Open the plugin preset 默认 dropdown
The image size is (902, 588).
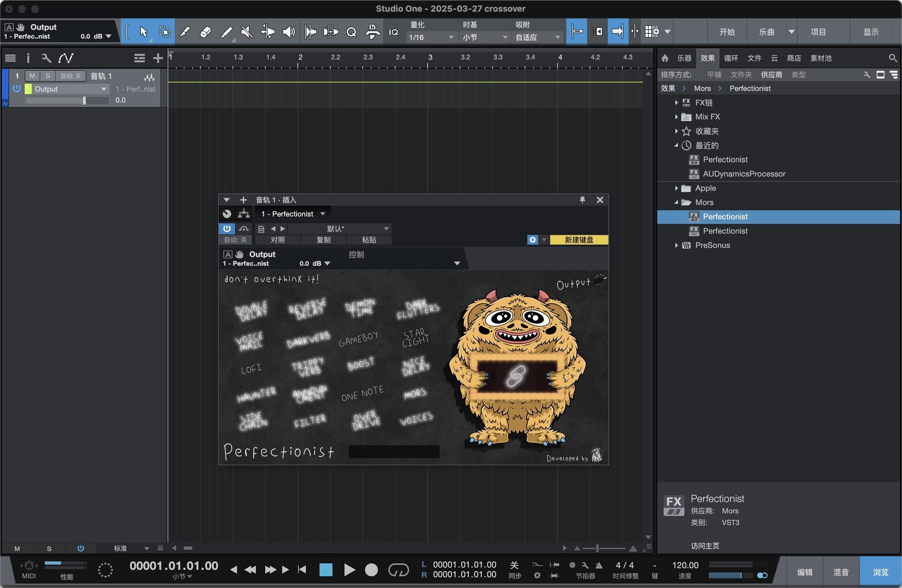339,229
